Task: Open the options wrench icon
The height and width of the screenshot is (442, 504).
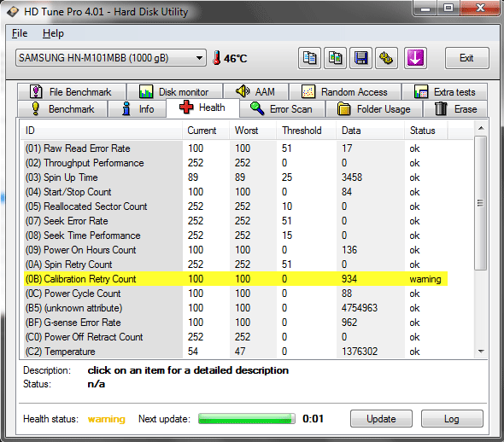Action: point(386,58)
